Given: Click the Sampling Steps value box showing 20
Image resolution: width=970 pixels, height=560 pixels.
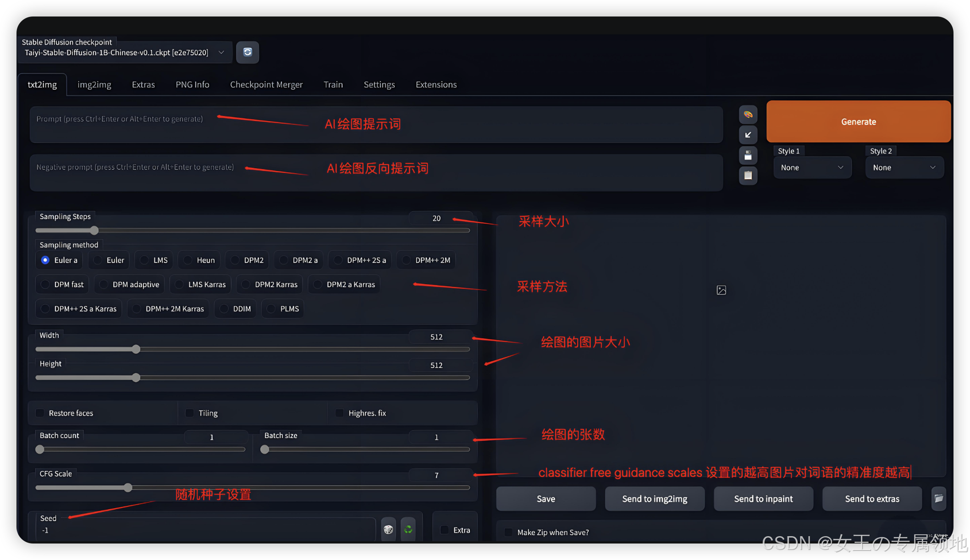Looking at the screenshot, I should [441, 218].
